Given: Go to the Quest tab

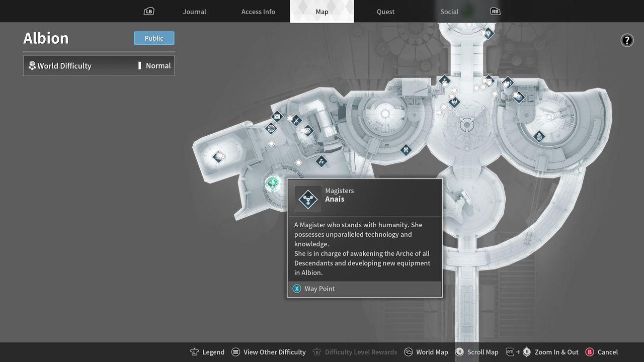Looking at the screenshot, I should pos(385,12).
